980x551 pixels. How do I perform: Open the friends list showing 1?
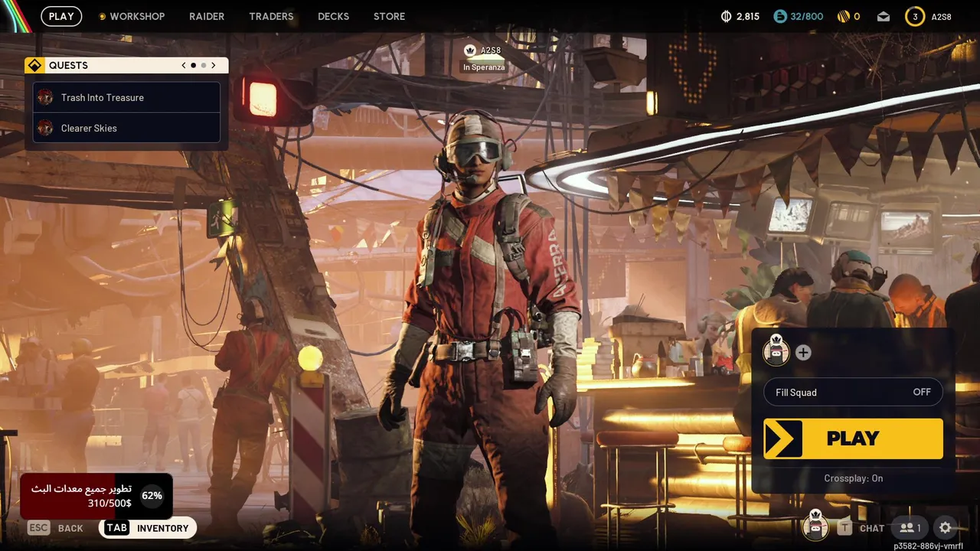(910, 528)
